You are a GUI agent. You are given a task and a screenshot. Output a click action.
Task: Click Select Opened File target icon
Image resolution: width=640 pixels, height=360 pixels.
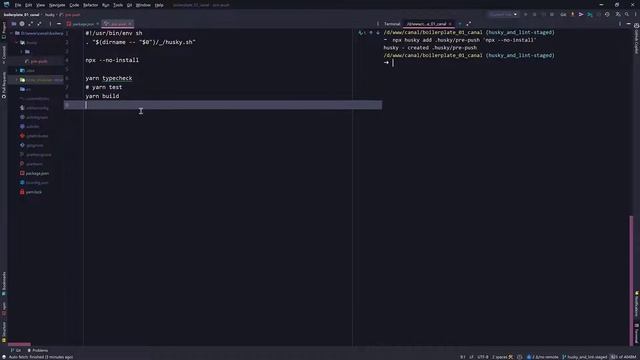pos(22,24)
